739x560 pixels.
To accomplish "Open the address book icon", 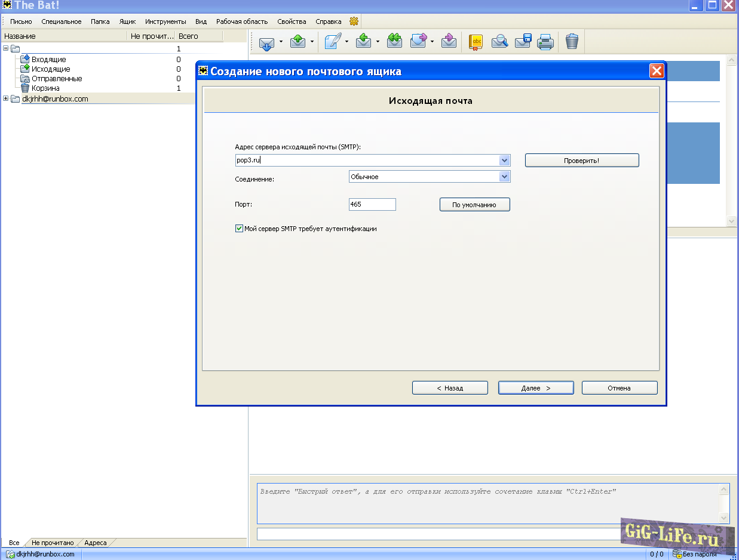I will (x=476, y=42).
